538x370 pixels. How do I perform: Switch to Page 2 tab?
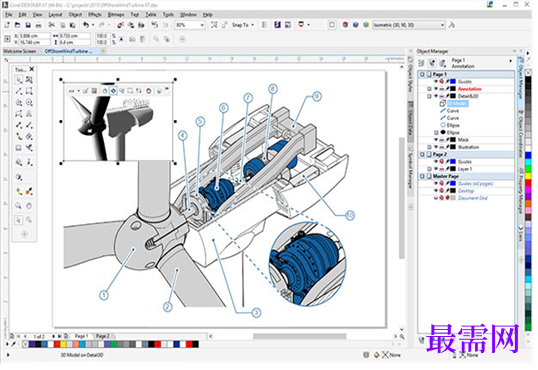pyautogui.click(x=103, y=336)
